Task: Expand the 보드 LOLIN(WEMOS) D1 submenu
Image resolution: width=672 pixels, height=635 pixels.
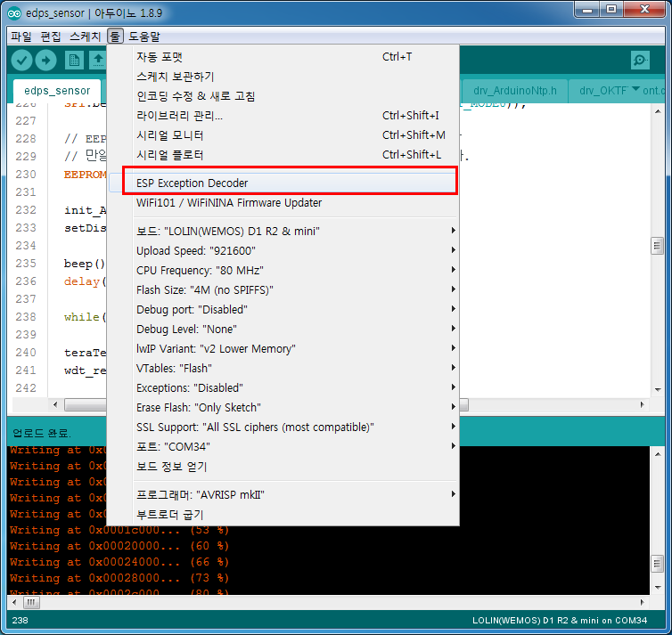Action: pos(283,232)
